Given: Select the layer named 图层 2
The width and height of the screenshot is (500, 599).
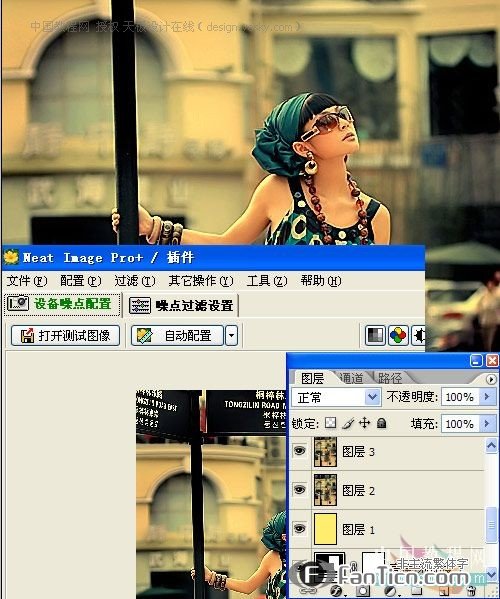Looking at the screenshot, I should [358, 490].
